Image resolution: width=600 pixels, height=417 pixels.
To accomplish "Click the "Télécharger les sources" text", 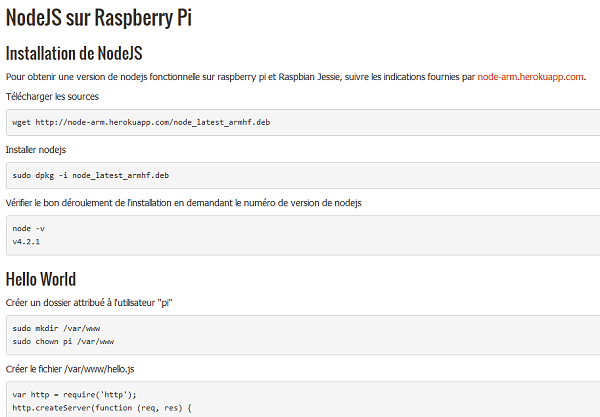I will [x=52, y=97].
